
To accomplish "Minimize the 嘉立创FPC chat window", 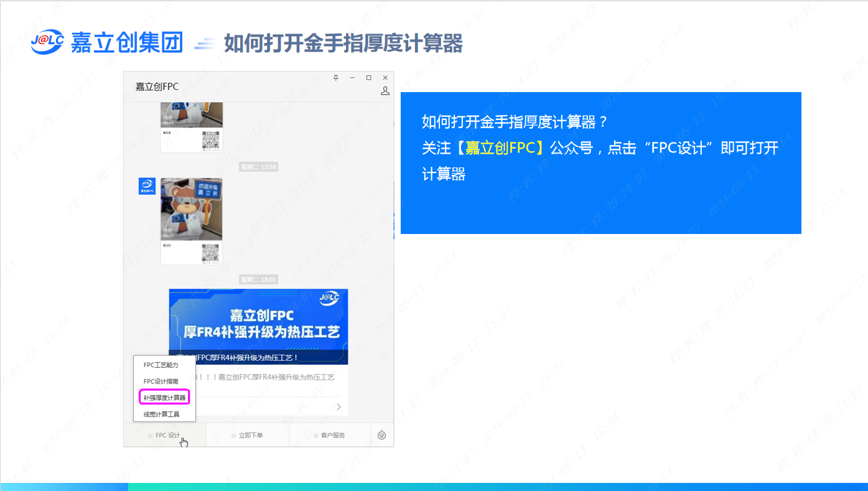I will [x=352, y=78].
